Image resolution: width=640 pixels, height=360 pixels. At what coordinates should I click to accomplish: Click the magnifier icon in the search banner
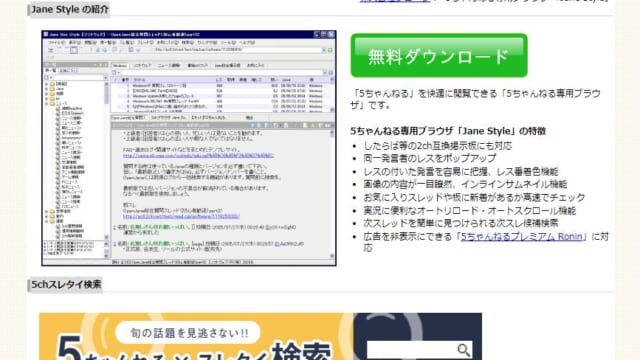point(463,350)
